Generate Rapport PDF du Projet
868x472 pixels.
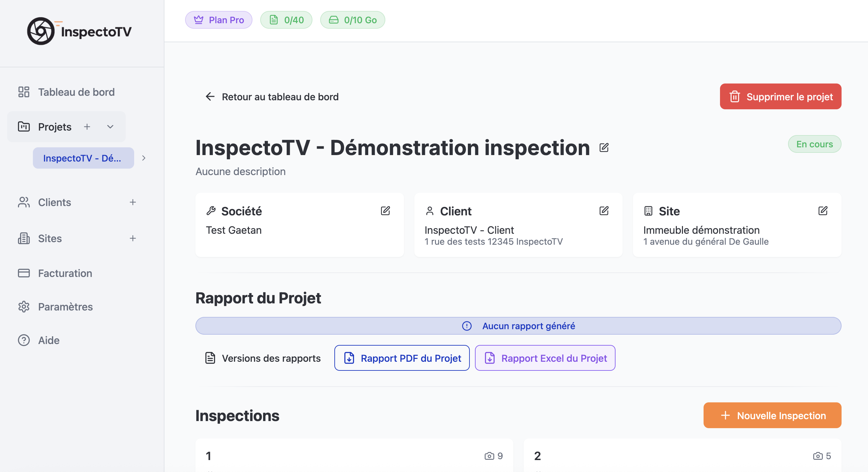click(402, 358)
